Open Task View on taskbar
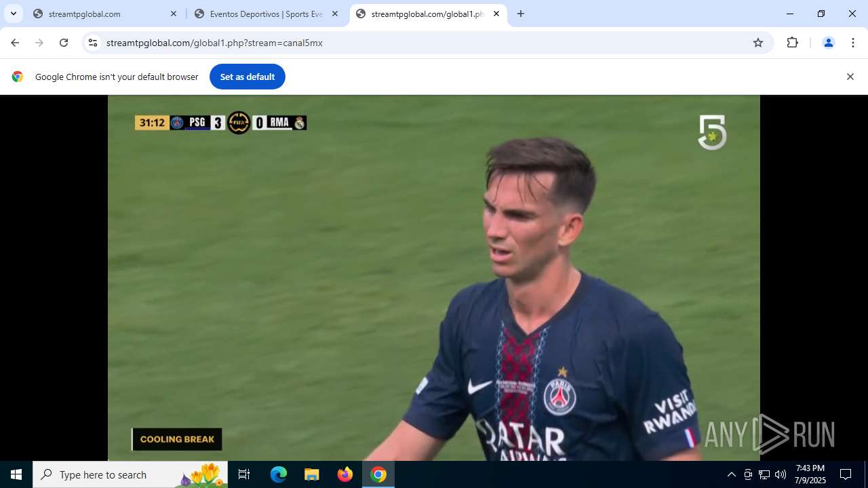868x488 pixels. [244, 474]
